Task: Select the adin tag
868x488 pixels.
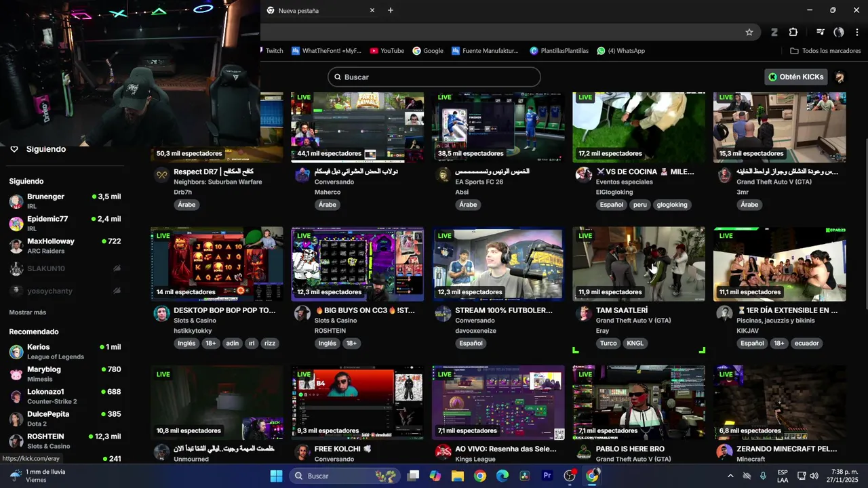Action: click(x=233, y=343)
